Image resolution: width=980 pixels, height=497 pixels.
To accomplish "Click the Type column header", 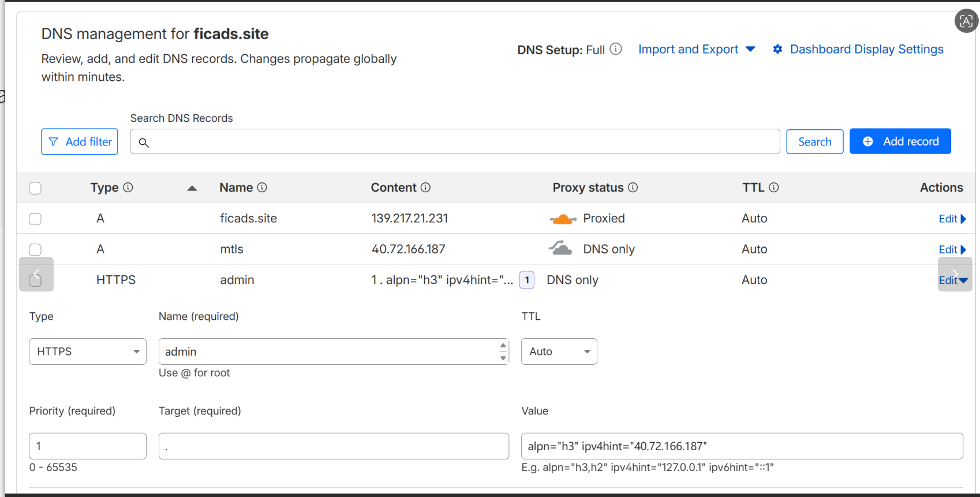I will point(104,188).
